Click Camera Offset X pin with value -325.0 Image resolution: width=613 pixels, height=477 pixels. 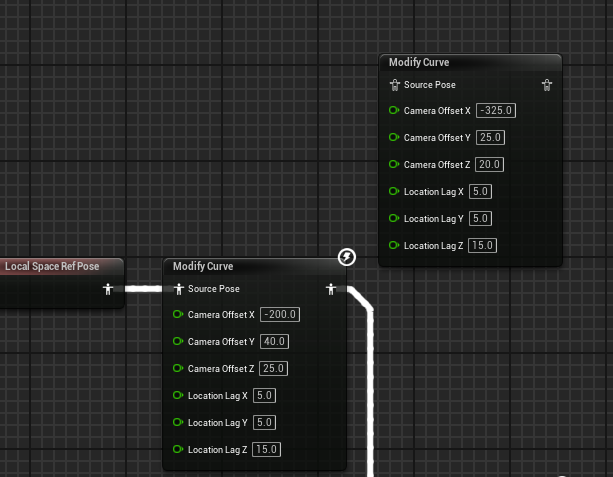(x=394, y=111)
